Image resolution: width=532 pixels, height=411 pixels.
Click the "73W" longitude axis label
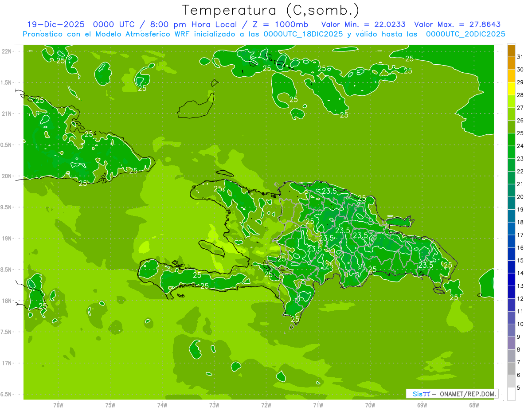click(214, 405)
